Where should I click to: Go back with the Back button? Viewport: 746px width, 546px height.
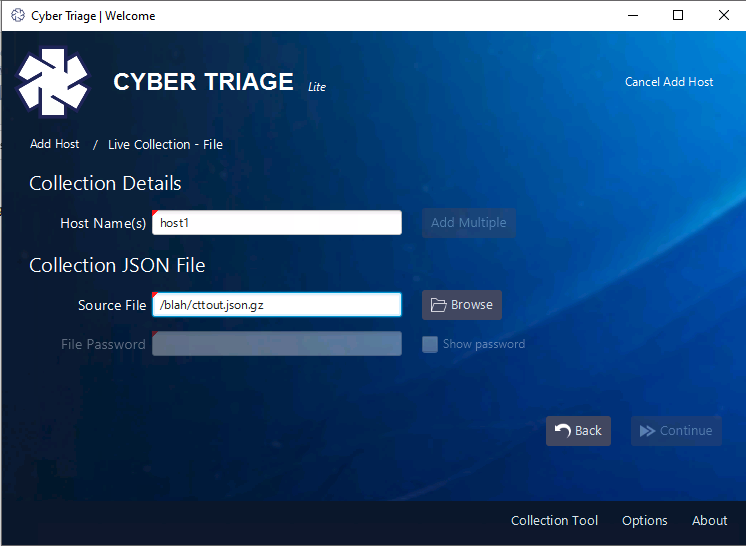coord(578,431)
